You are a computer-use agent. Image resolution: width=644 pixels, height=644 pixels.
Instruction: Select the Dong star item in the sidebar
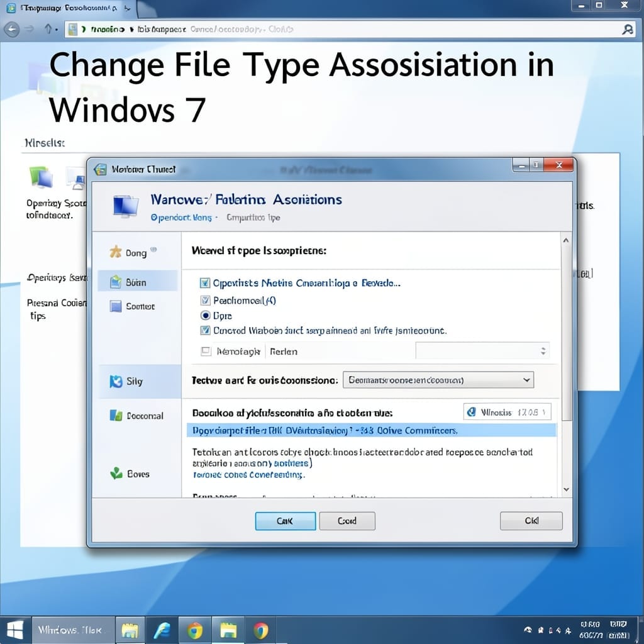[133, 252]
